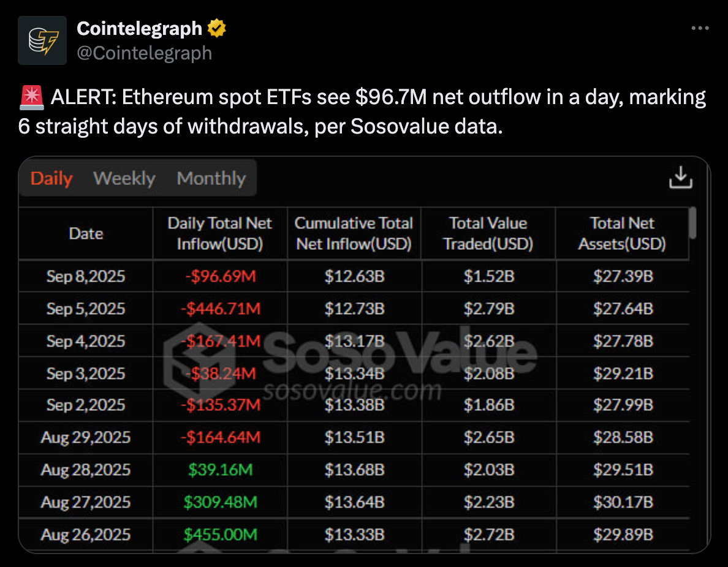Click the Daily Total Net Inflow header
728x567 pixels.
coord(219,233)
